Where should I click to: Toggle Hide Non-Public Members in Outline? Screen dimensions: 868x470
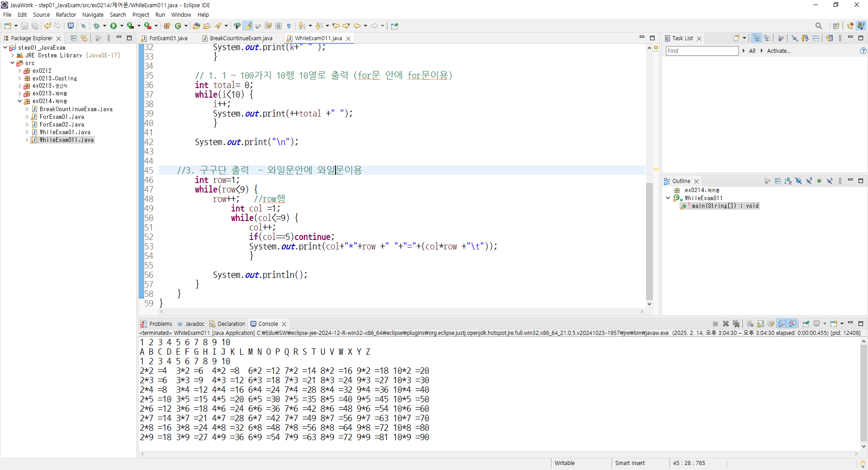819,181
